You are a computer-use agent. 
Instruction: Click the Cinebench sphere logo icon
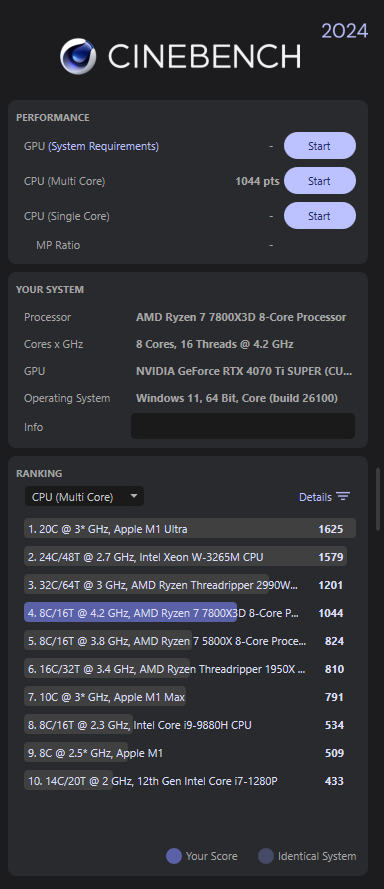tap(78, 56)
